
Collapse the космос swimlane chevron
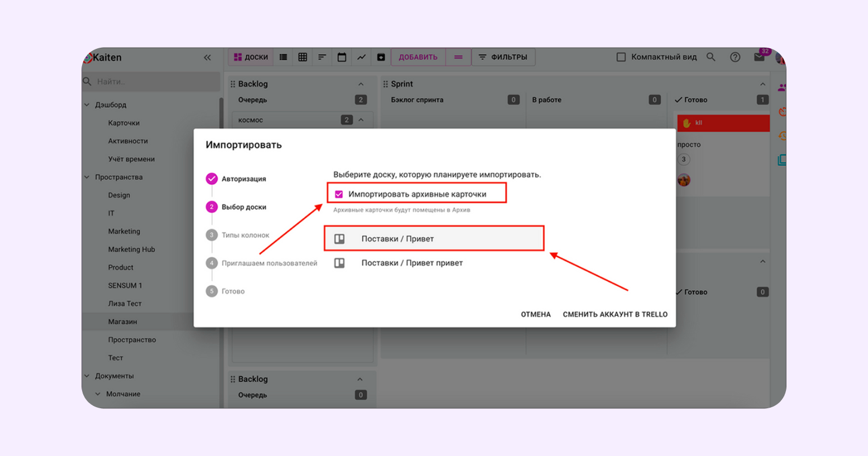pos(361,120)
